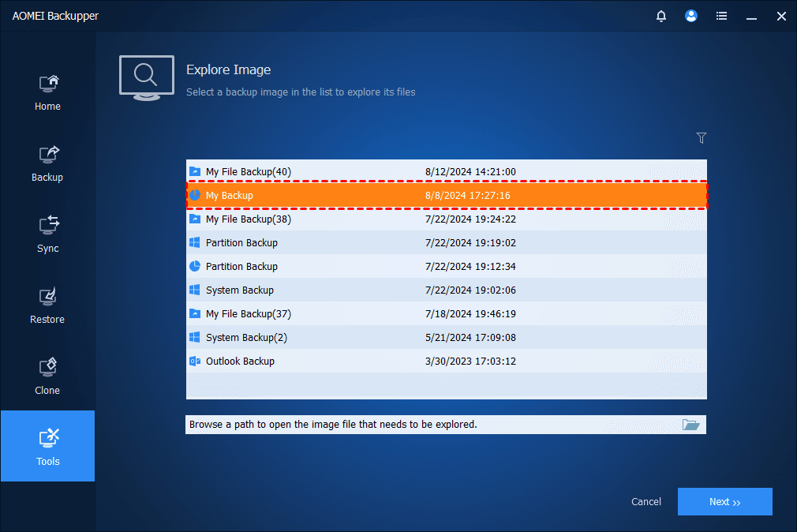Click the icon of My File Backup(37)
Image resolution: width=797 pixels, height=532 pixels.
(195, 313)
